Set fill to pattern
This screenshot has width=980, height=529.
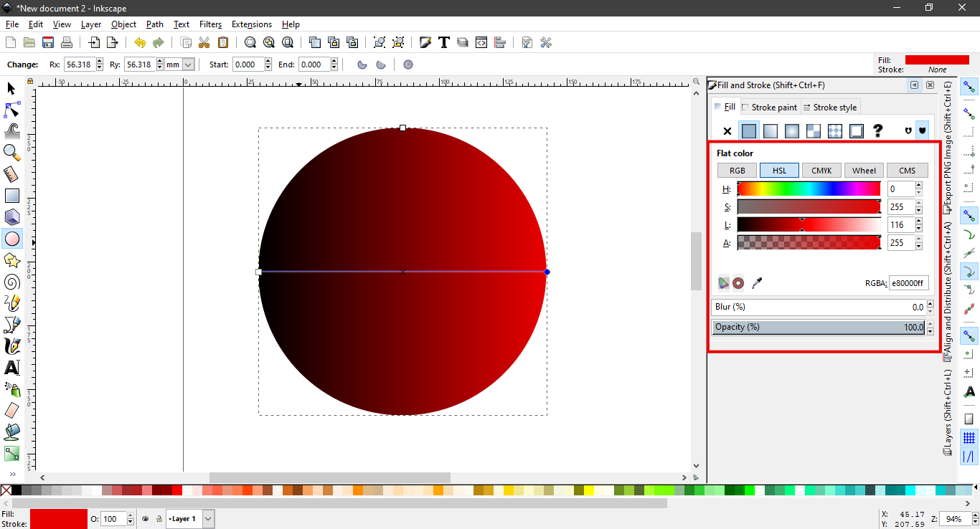point(813,130)
